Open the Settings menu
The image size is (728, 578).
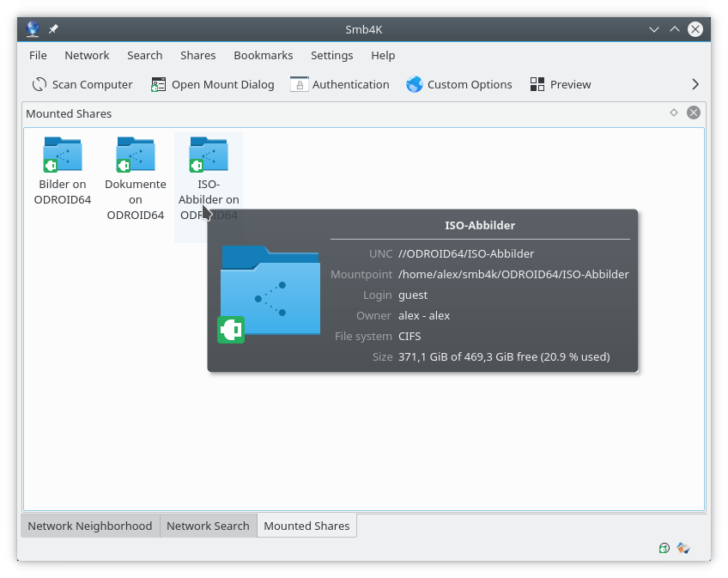coord(331,55)
